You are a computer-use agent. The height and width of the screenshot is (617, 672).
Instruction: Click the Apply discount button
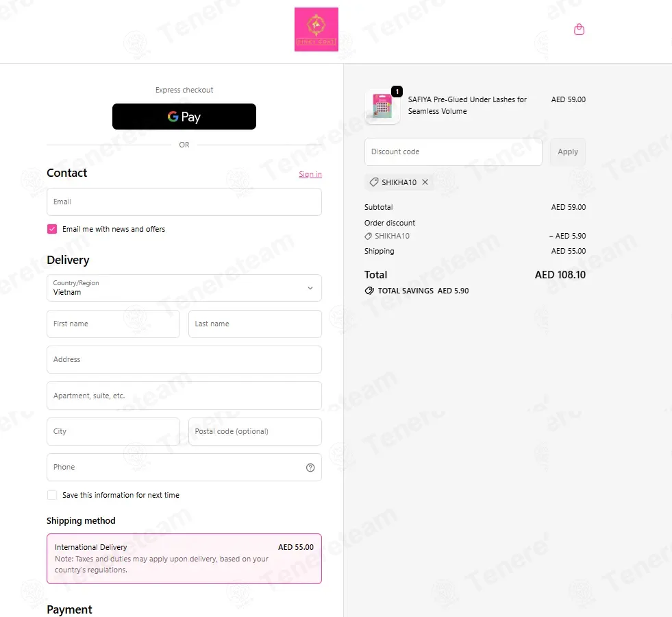[568, 152]
